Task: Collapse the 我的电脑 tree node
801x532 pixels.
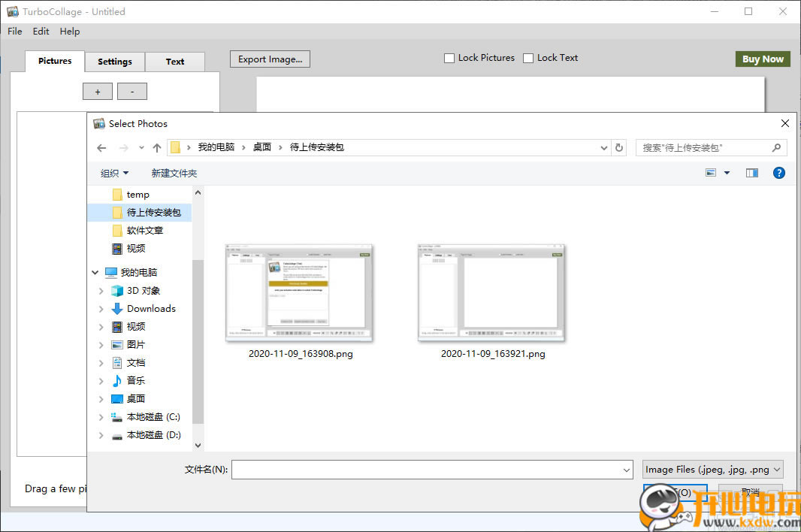Action: [x=95, y=273]
